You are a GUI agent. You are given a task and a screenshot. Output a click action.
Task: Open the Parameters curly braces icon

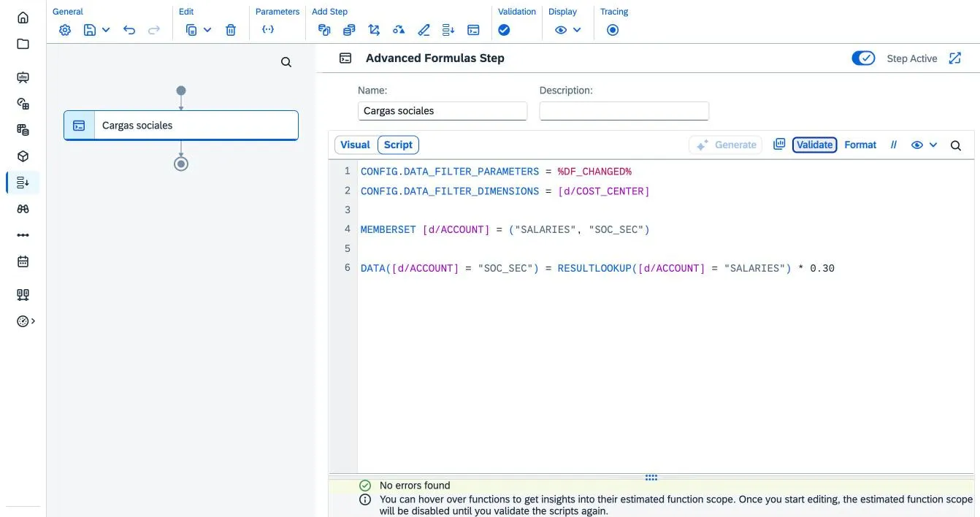coord(268,30)
